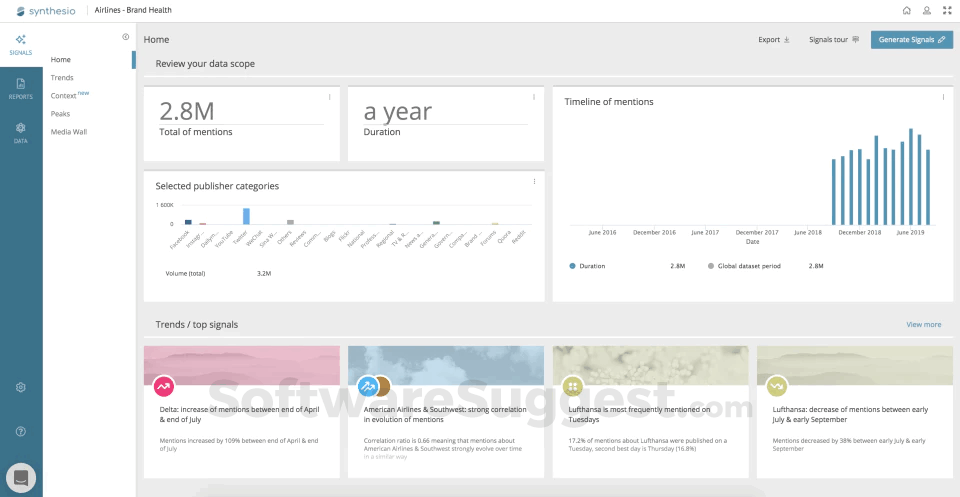Open settings gear in left sidebar
The image size is (960, 497).
pyautogui.click(x=21, y=387)
